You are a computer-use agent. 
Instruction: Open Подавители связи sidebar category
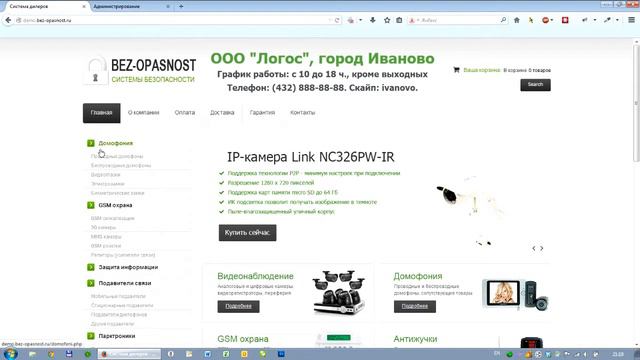pos(124,283)
